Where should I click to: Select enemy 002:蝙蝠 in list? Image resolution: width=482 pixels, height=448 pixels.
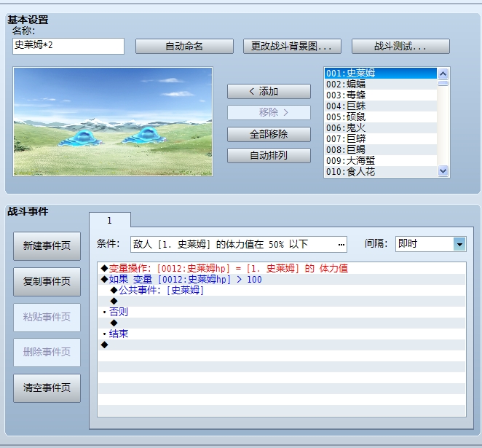coord(381,84)
